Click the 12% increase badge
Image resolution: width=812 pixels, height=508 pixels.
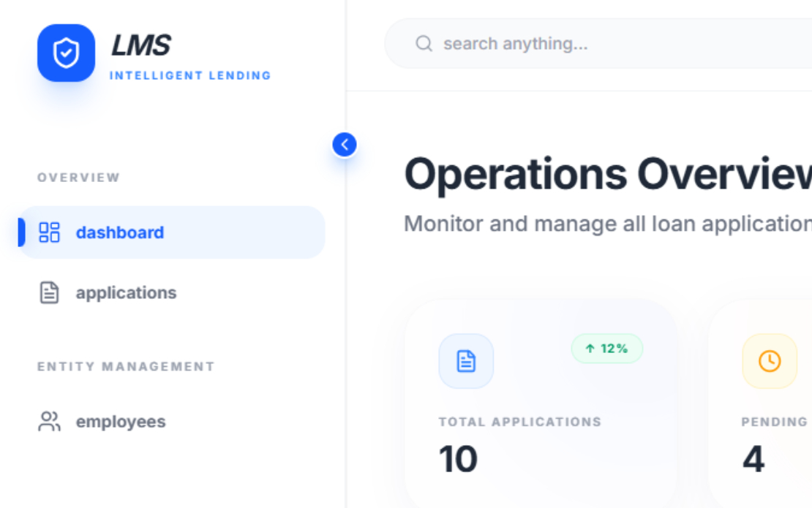click(607, 349)
